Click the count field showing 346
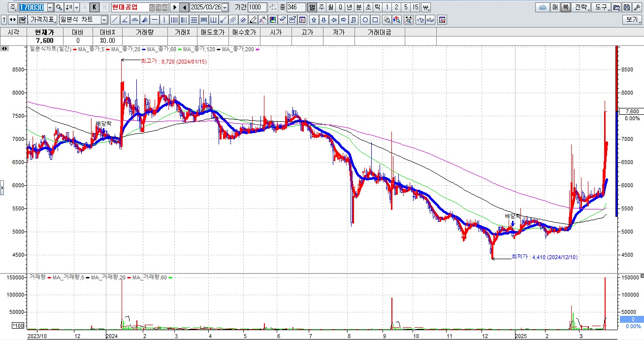The height and width of the screenshot is (340, 644). (x=296, y=7)
